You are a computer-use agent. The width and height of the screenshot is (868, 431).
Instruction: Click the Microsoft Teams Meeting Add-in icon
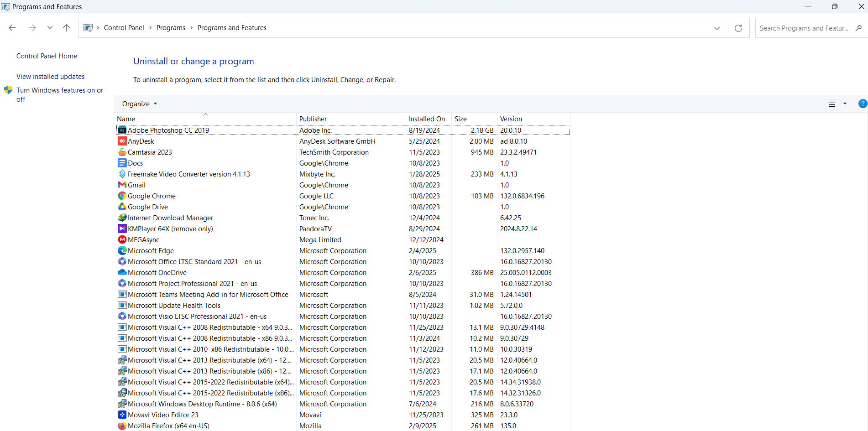pyautogui.click(x=122, y=295)
